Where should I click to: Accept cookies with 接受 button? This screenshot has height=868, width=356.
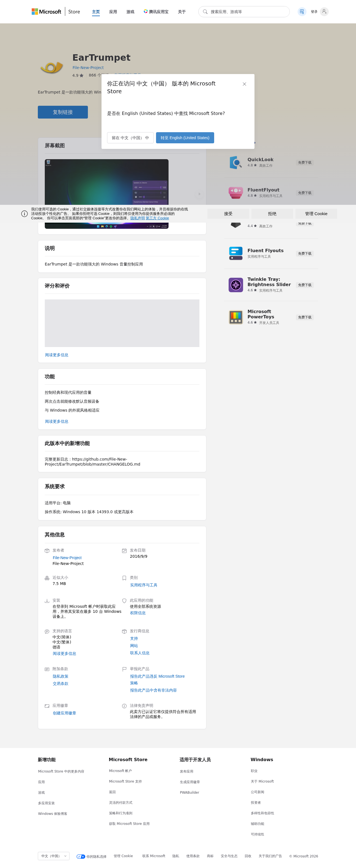pyautogui.click(x=228, y=214)
